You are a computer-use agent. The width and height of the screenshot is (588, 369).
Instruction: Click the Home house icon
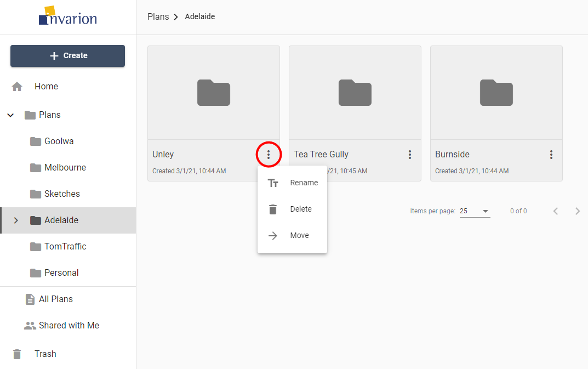(x=17, y=87)
